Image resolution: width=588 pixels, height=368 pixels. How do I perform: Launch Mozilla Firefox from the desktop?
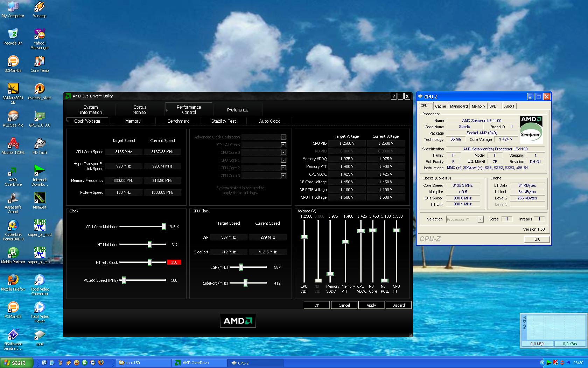click(13, 283)
